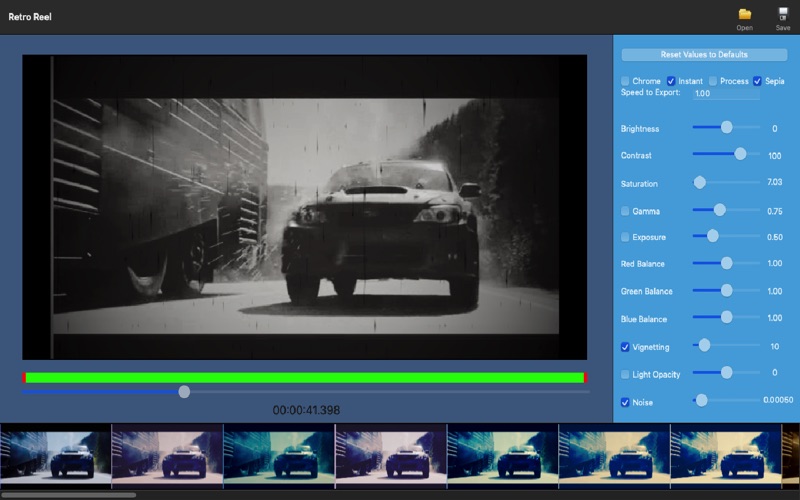Adjust the Blue Balance slider handle
This screenshot has width=800, height=500.
click(727, 317)
